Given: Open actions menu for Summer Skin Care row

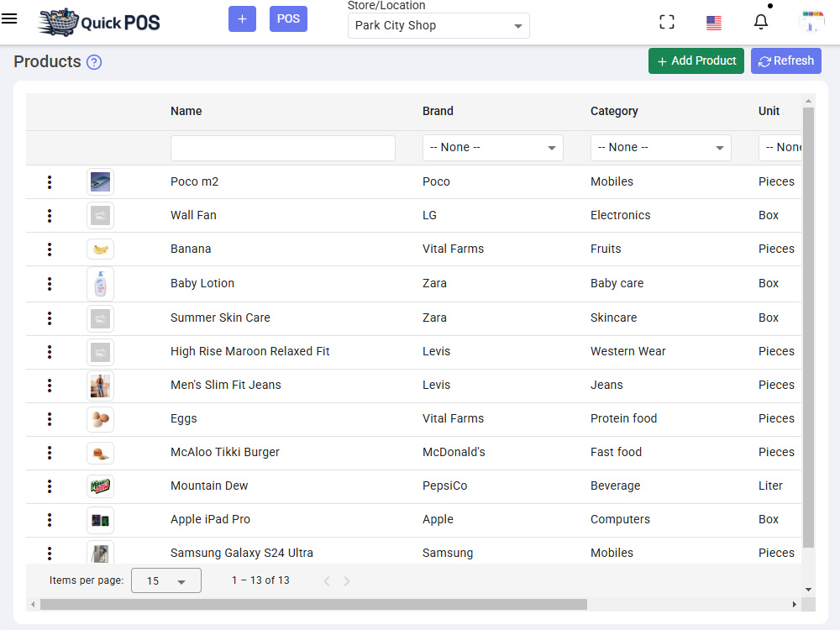Looking at the screenshot, I should click(x=50, y=318).
